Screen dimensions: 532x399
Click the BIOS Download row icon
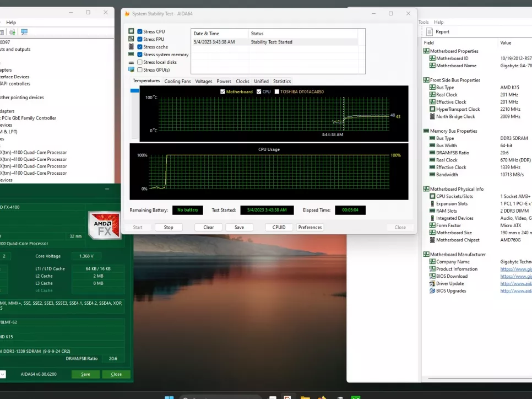[432, 276]
